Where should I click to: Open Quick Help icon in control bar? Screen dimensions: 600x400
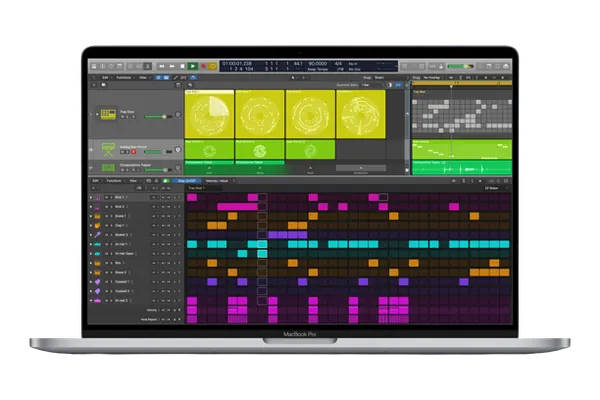111,66
